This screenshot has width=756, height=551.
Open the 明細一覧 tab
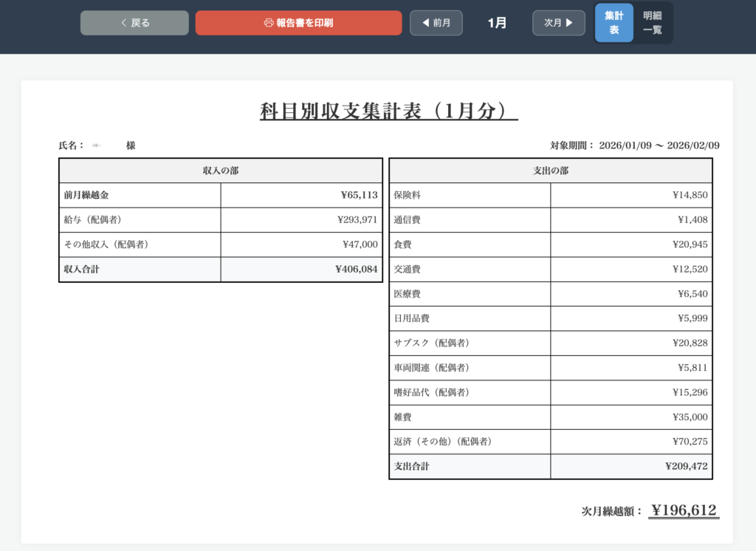(x=652, y=23)
